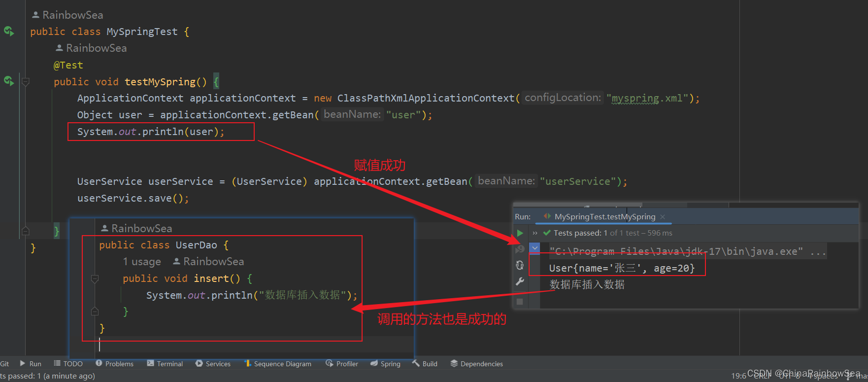Collapse the java.exe command line fold
868x382 pixels.
click(534, 247)
